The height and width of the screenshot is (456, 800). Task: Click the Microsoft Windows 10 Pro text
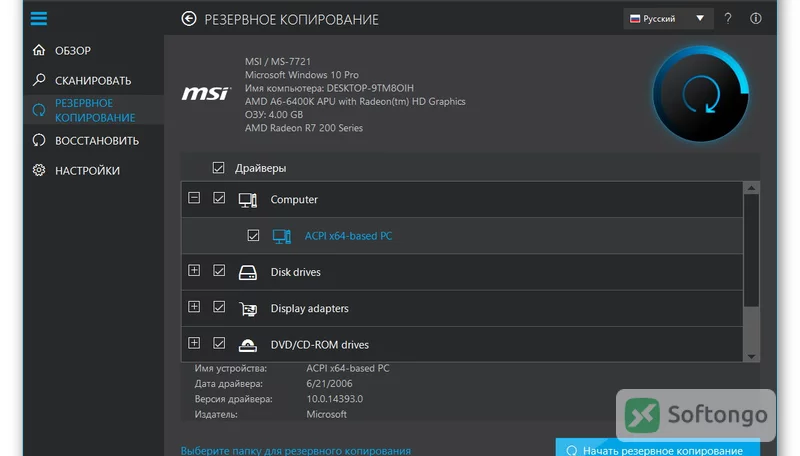[x=302, y=74]
